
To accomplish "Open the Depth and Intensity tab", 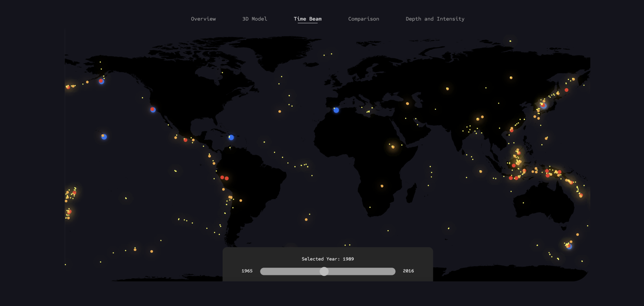I will point(435,19).
